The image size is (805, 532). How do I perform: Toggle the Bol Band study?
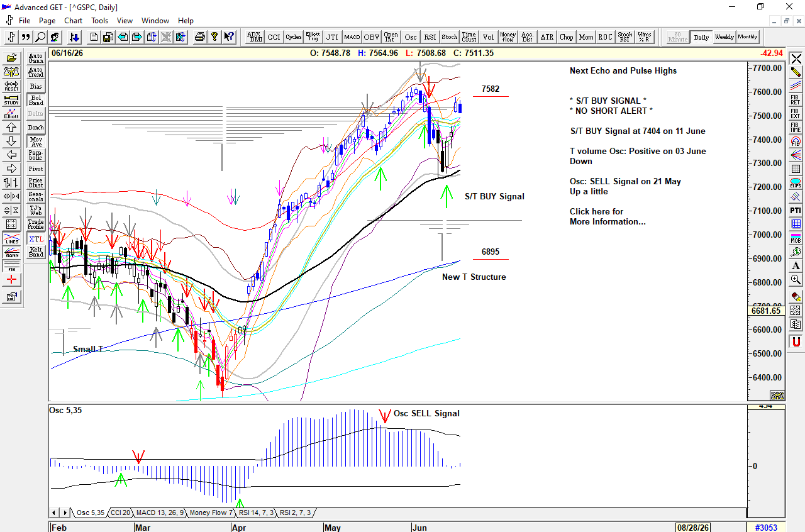[36, 100]
